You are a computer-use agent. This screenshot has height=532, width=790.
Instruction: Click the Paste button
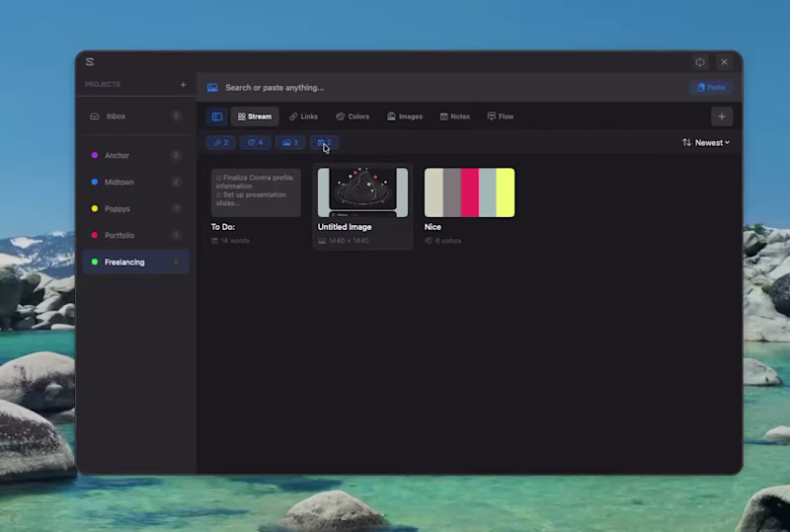(x=711, y=87)
